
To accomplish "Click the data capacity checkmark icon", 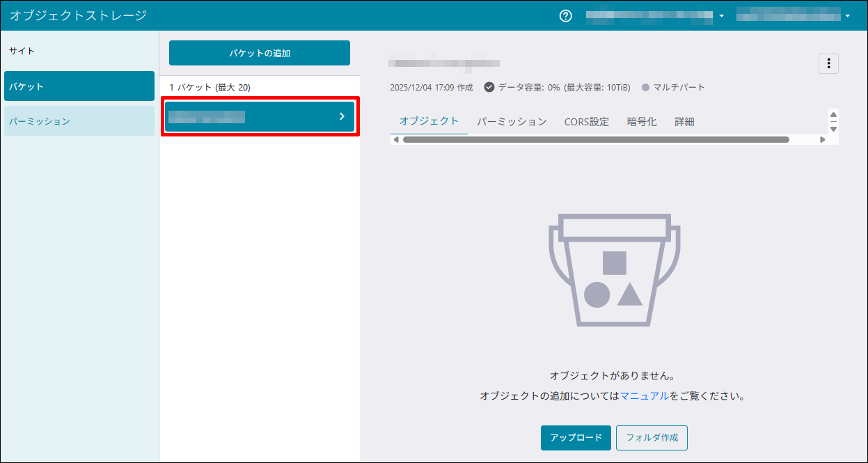I will coord(489,88).
